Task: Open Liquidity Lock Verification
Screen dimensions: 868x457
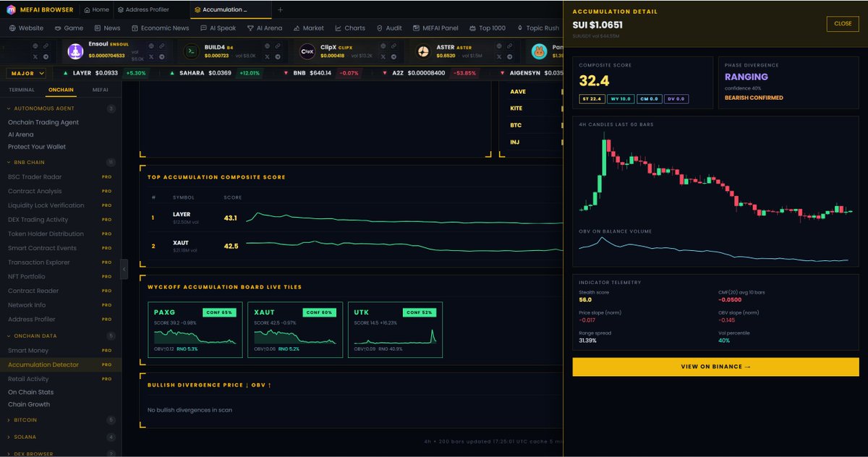Action: tap(46, 205)
